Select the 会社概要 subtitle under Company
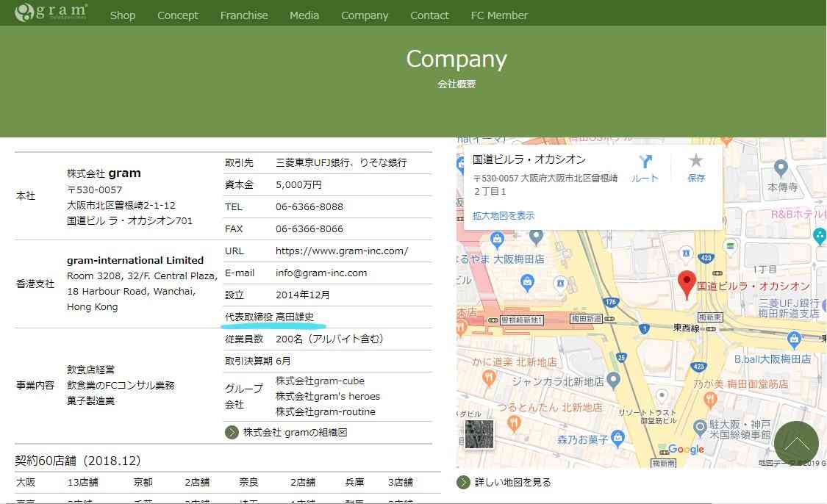Image resolution: width=827 pixels, height=504 pixels. click(x=457, y=84)
